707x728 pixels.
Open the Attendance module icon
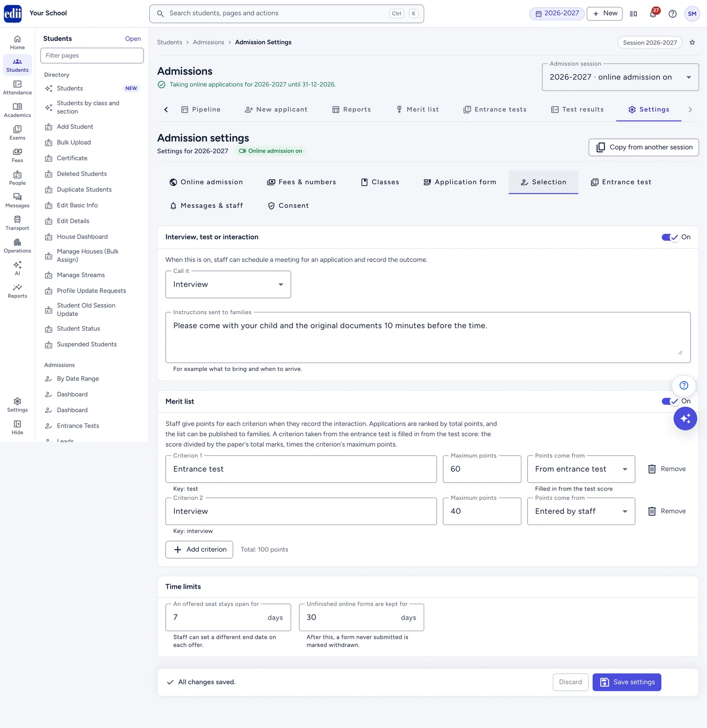point(17,88)
